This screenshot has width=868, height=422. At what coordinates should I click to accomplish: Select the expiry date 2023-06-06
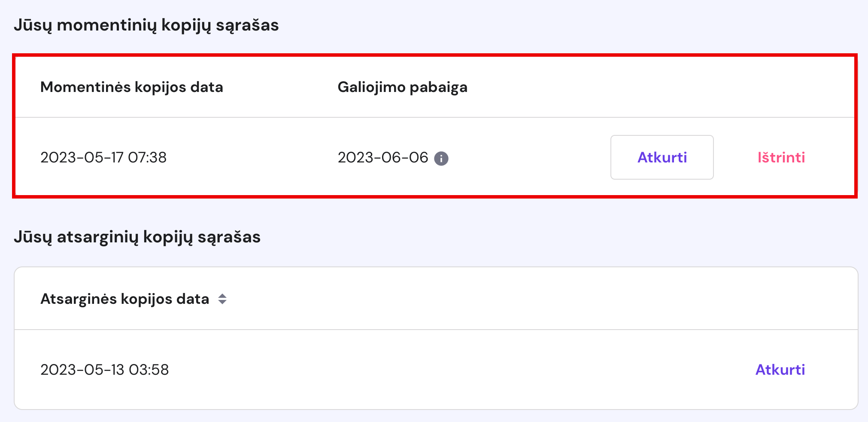coord(383,157)
